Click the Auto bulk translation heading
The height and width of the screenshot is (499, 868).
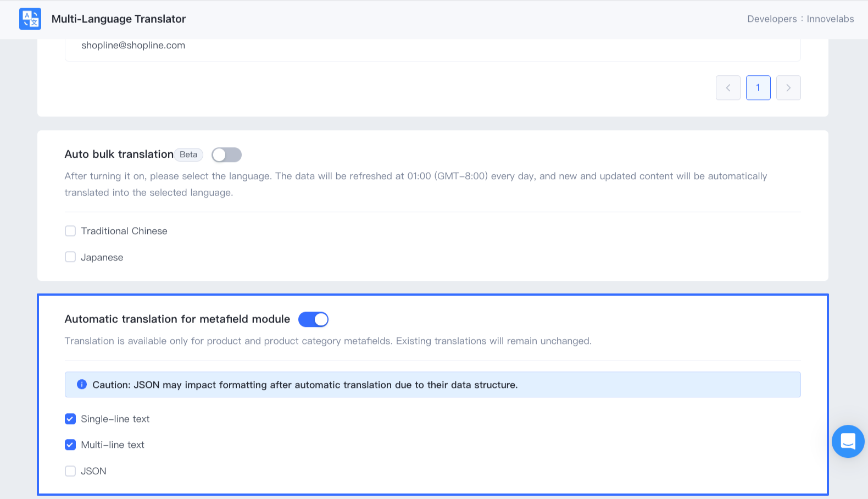coord(119,154)
